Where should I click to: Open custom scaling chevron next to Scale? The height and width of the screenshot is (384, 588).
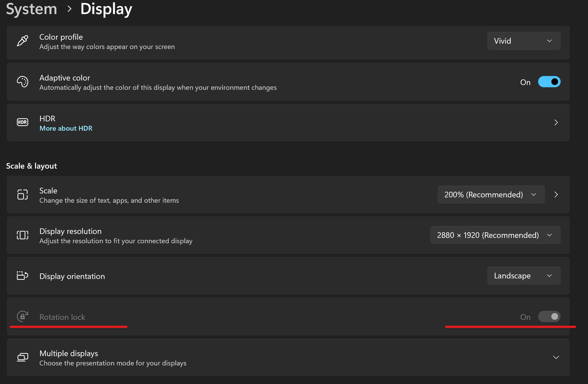[x=556, y=195]
